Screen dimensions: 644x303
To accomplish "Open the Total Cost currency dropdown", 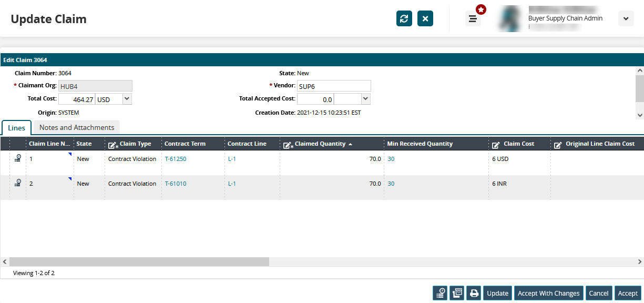I will coord(127,99).
